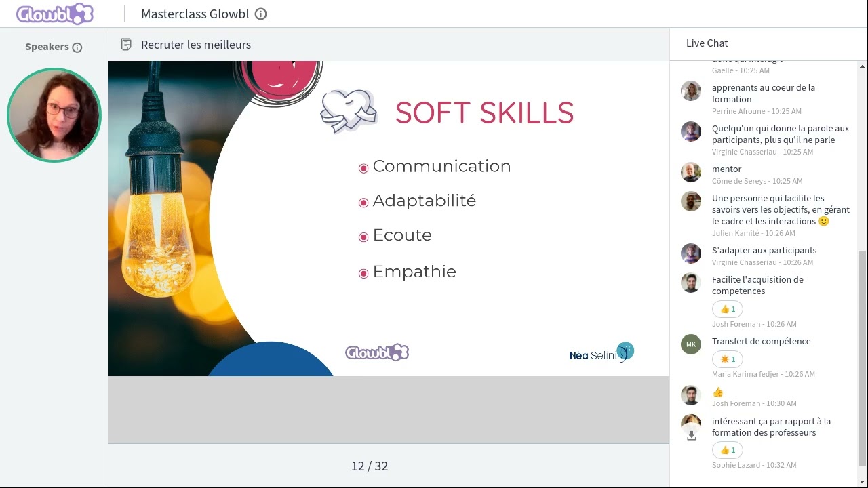Screen dimensions: 868x488
Task: Click message 'Facilite l'acquisition de competences'
Action: tap(757, 285)
